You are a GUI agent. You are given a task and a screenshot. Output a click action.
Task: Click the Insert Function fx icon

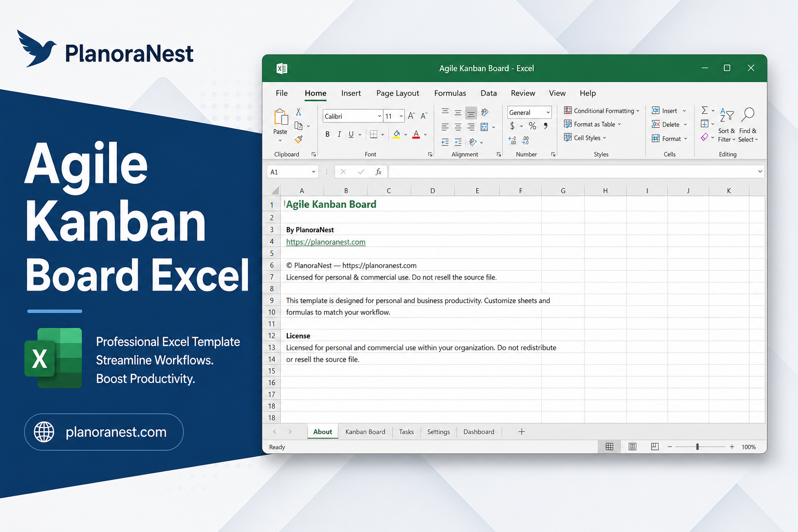click(379, 172)
